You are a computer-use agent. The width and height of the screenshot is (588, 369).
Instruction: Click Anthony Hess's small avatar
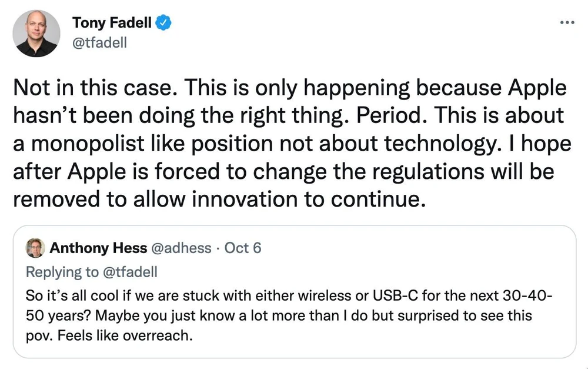(35, 248)
